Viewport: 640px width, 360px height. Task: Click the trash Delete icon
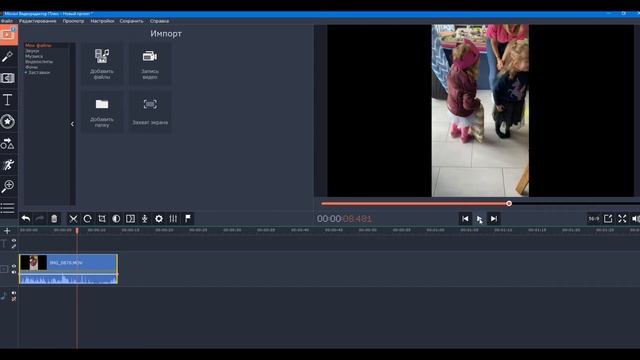tap(54, 219)
